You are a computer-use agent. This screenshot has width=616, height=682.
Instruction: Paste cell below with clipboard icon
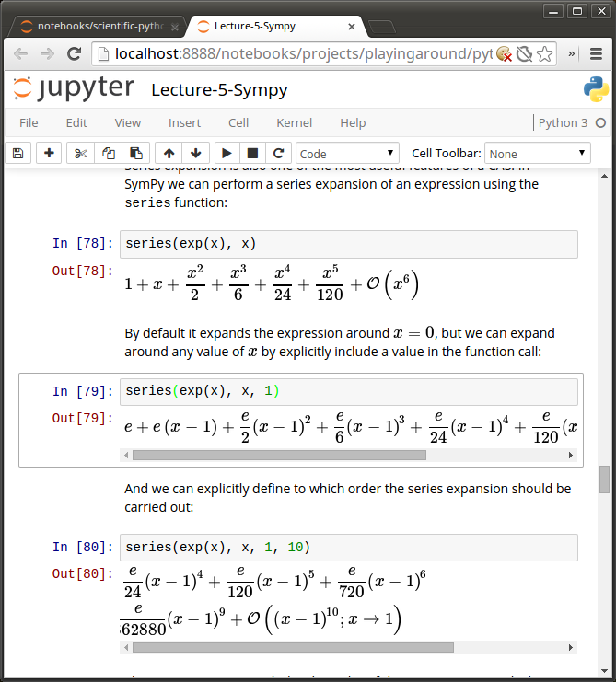tap(135, 153)
